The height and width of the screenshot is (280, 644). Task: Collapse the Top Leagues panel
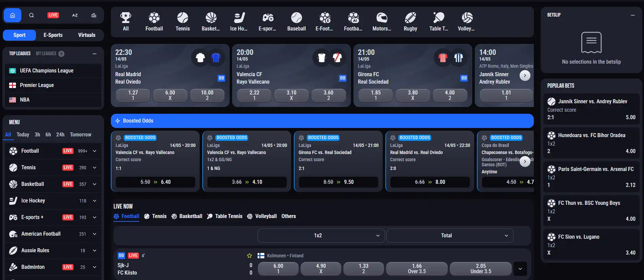click(x=95, y=54)
